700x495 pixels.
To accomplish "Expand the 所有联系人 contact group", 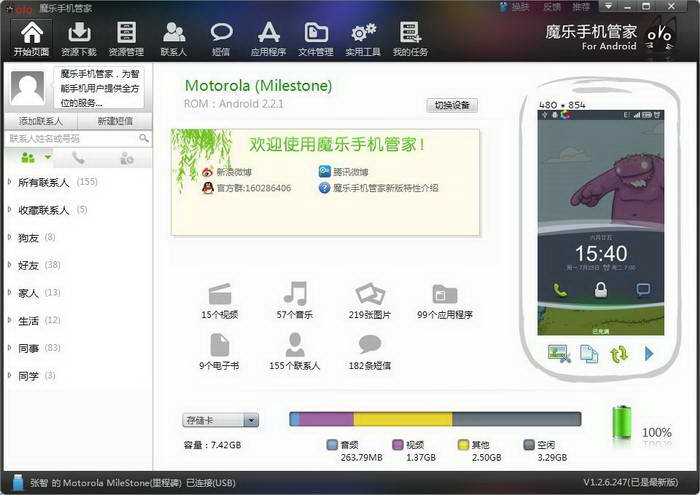I will coord(43,182).
